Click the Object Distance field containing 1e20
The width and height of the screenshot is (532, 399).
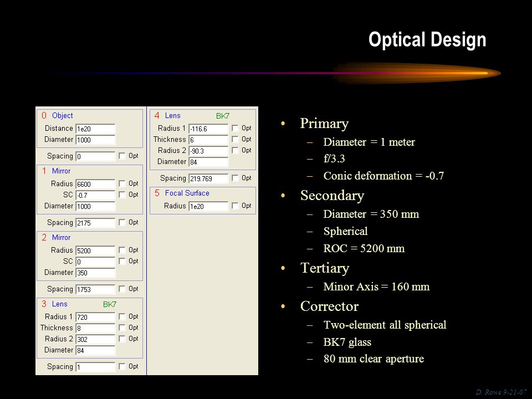(95, 129)
